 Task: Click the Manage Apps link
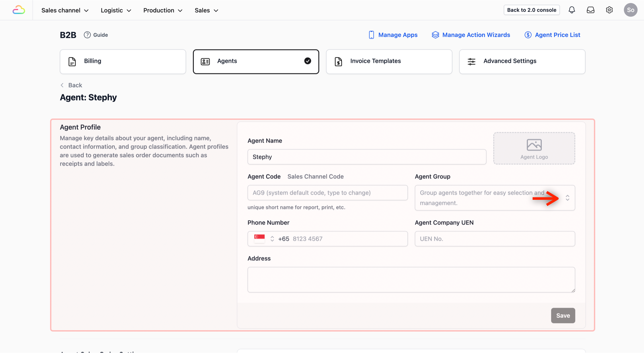[x=393, y=35]
